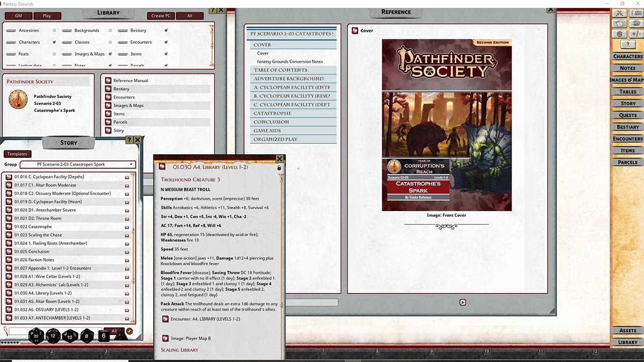
Task: Click the Create PC button
Action: (x=160, y=16)
